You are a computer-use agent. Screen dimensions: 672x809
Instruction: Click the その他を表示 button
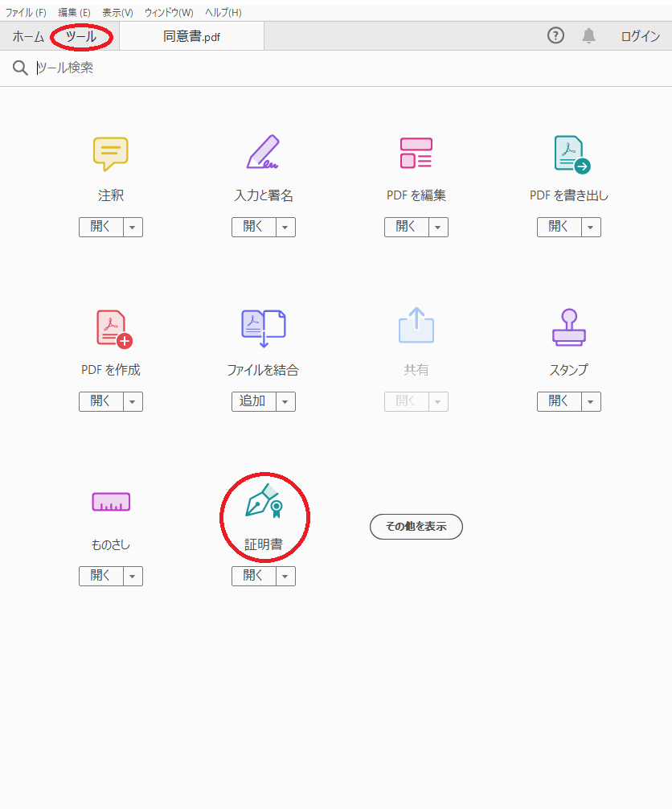[x=416, y=527]
